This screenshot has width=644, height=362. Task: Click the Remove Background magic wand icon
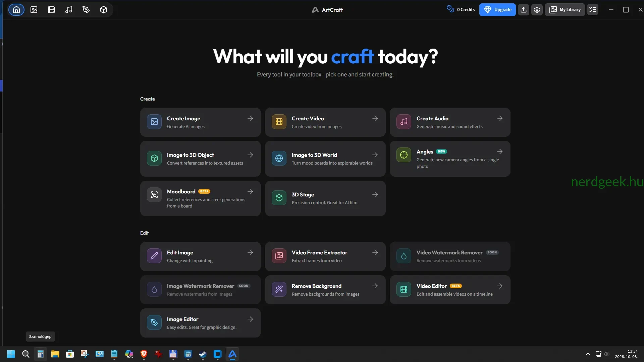279,290
